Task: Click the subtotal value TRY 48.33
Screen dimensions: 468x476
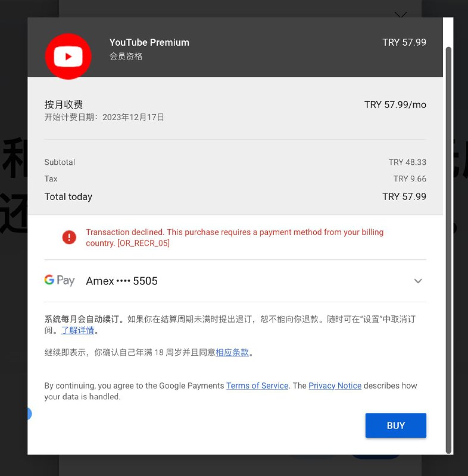Action: click(x=407, y=162)
